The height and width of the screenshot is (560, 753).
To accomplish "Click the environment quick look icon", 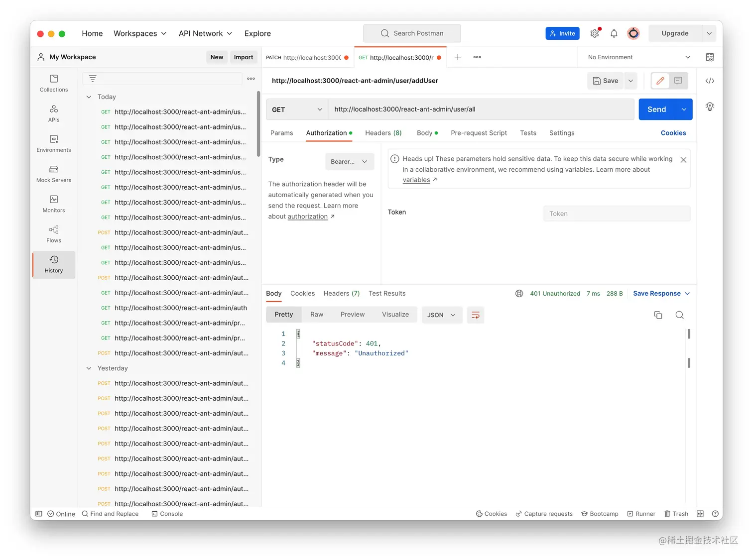I will [x=710, y=57].
